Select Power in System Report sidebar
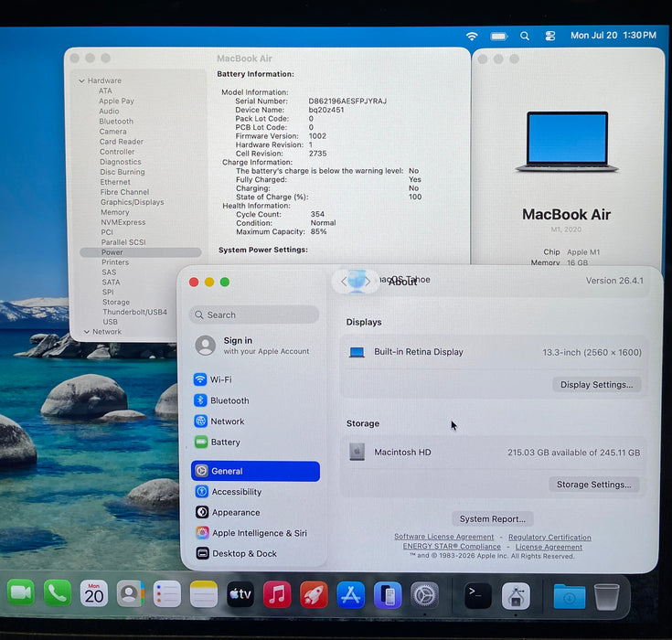Screen dimensions: 672x640 click(141, 252)
